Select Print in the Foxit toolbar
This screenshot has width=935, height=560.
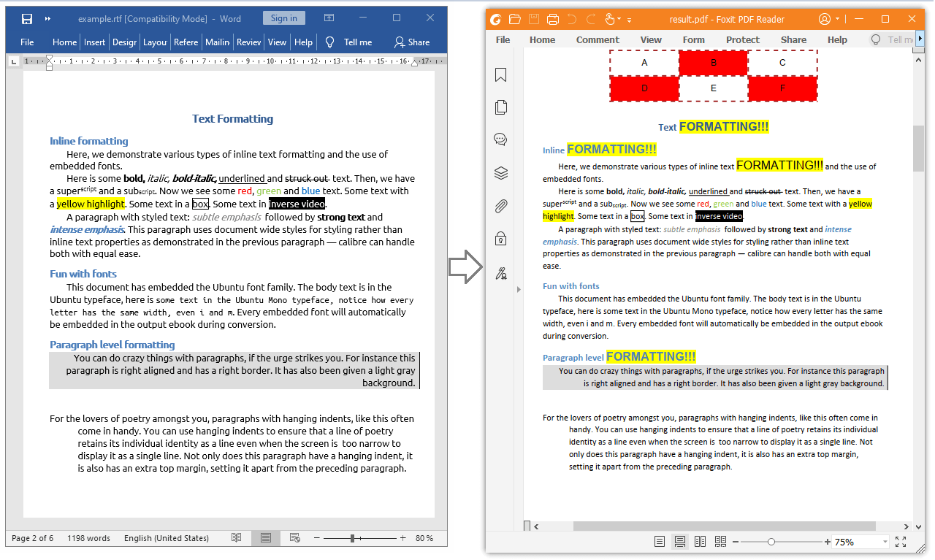(554, 18)
